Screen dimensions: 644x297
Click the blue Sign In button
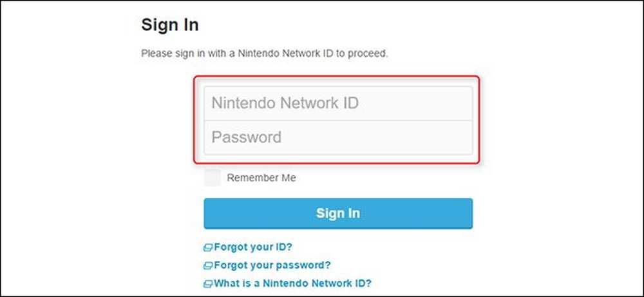pos(338,213)
